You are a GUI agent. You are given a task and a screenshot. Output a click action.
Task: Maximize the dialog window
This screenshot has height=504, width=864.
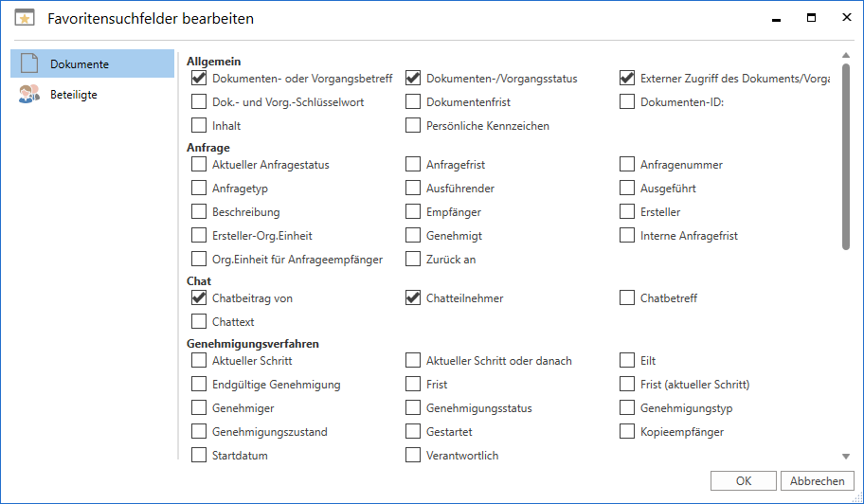pos(811,18)
